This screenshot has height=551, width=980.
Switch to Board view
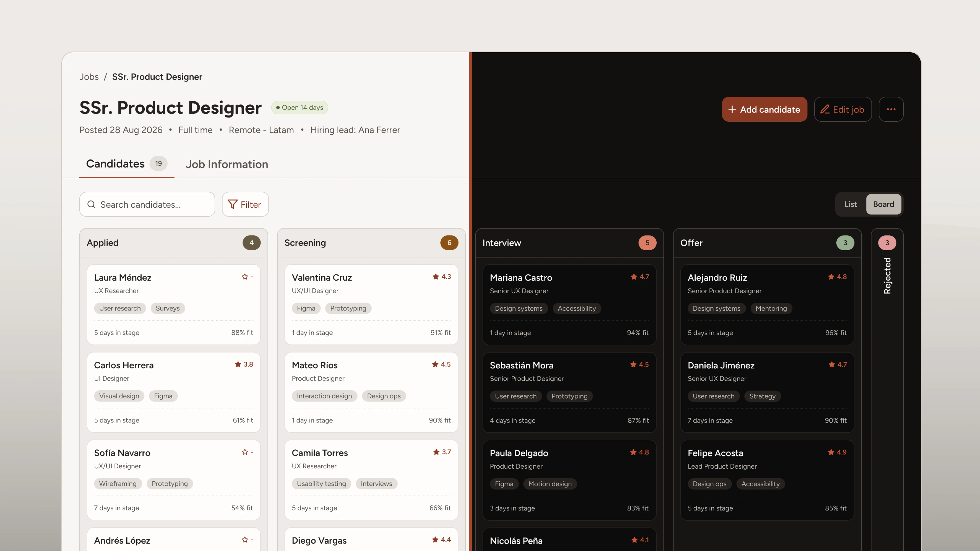point(883,204)
